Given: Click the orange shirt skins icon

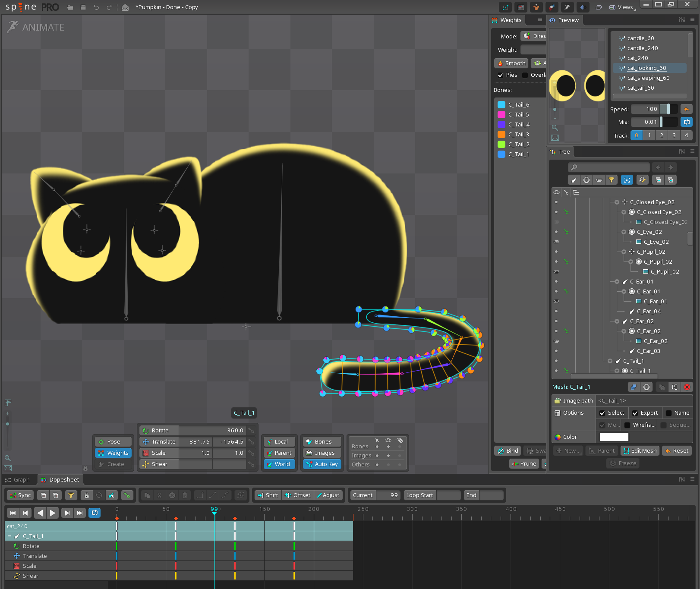Looking at the screenshot, I should [536, 7].
